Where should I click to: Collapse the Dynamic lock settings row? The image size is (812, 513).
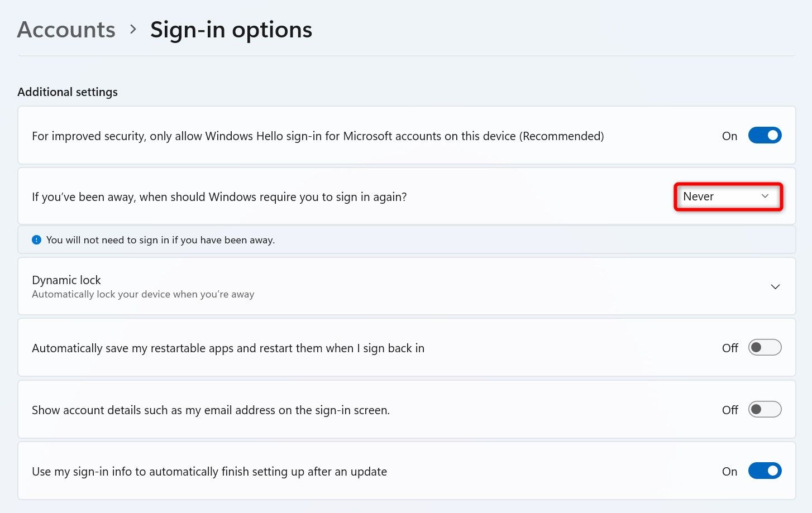point(406,286)
